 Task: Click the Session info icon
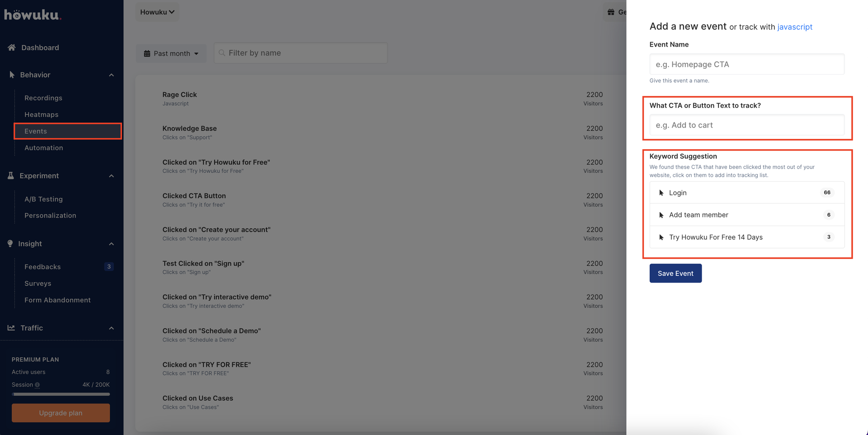tap(38, 385)
